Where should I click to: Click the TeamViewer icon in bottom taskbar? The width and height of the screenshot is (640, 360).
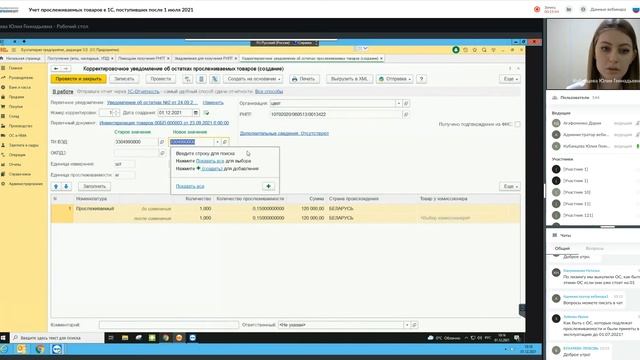tap(57, 349)
